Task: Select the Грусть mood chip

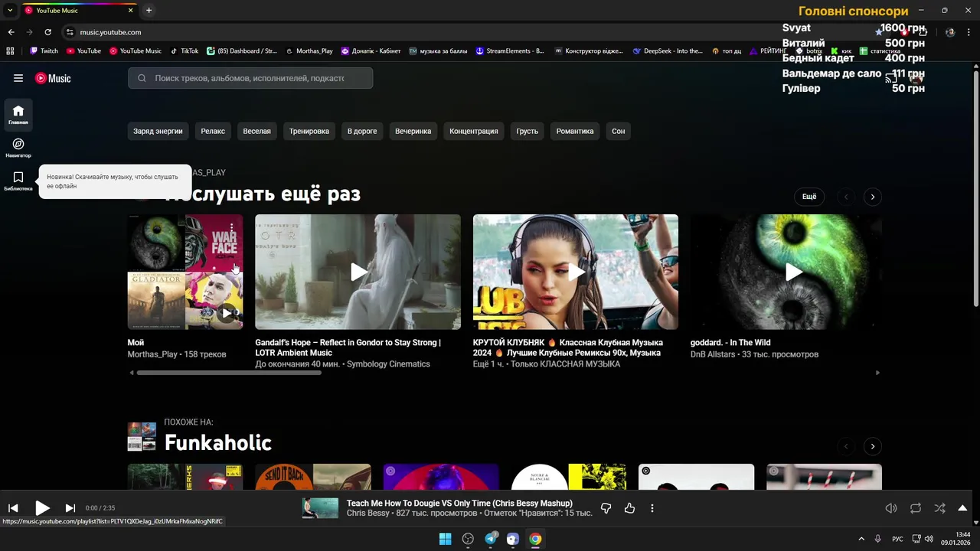Action: click(x=527, y=131)
